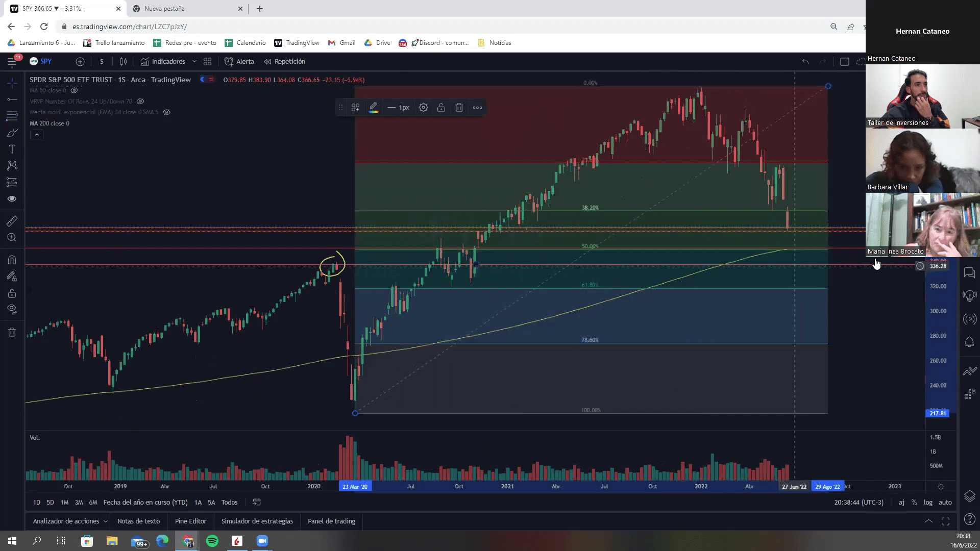Open line color picker pencil swatch
Viewport: 980px width, 551px height.
click(373, 108)
